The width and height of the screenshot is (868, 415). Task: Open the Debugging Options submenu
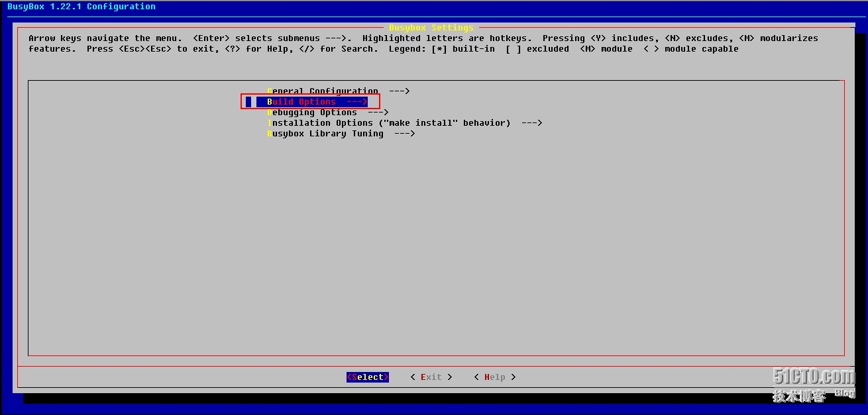328,113
